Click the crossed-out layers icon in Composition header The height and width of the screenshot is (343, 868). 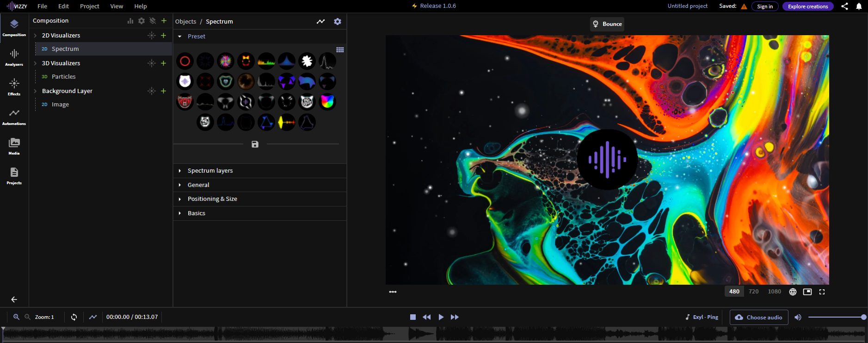click(x=153, y=21)
